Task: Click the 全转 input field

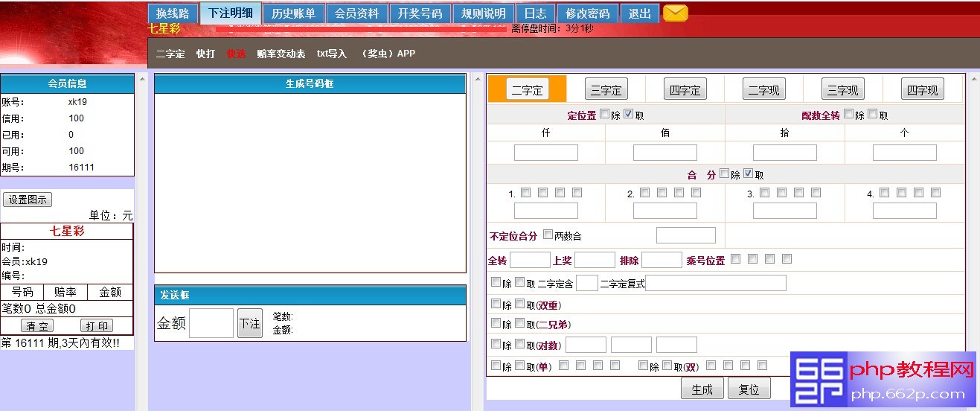Action: [530, 260]
